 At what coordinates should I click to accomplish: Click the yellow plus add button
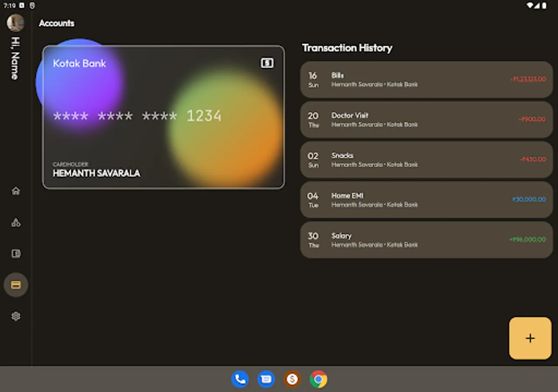(x=530, y=338)
